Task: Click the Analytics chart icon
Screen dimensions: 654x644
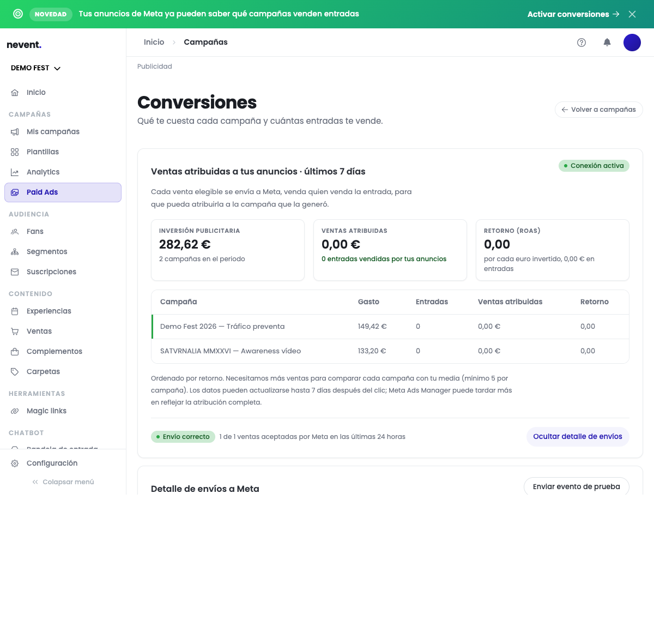Action: 15,172
